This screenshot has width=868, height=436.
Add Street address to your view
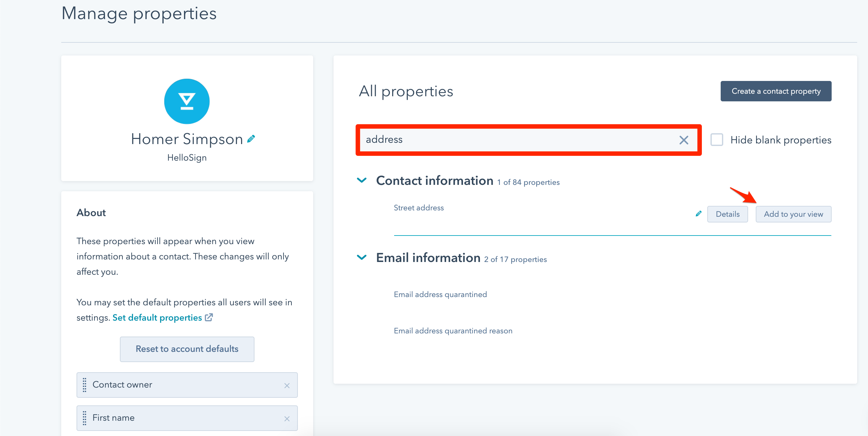click(793, 214)
